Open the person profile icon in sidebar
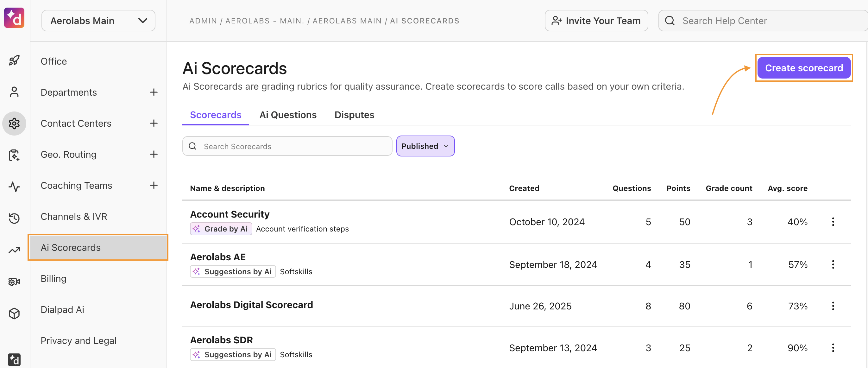Screen dimensions: 868x368 coord(14,92)
